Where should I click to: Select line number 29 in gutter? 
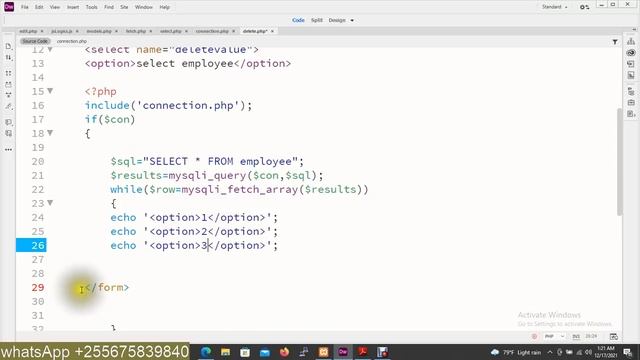38,287
